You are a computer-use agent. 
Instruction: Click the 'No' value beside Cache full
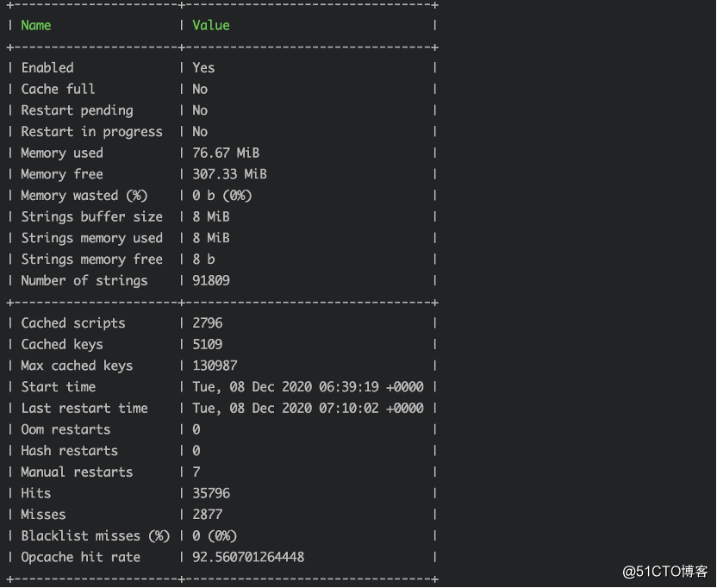click(200, 89)
